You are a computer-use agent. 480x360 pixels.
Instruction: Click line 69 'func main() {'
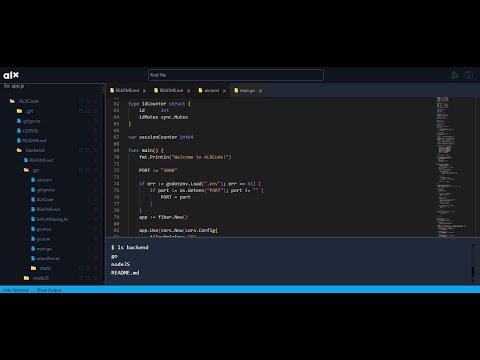click(146, 150)
